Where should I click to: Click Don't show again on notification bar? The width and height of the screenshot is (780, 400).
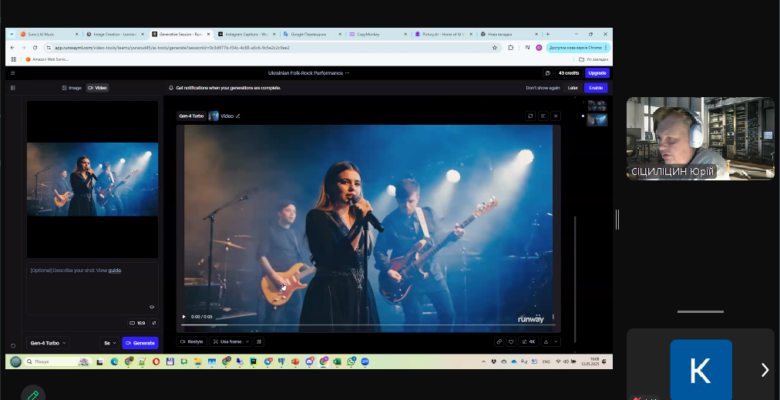(x=540, y=88)
